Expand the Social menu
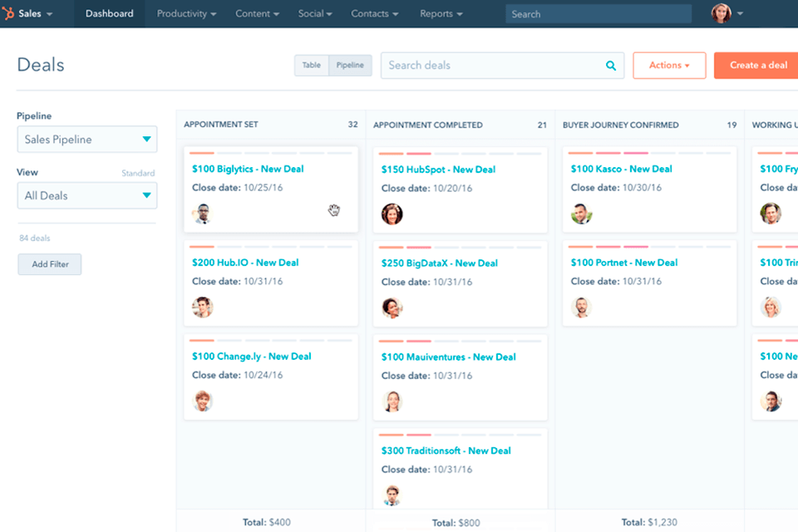The image size is (798, 532). (315, 14)
